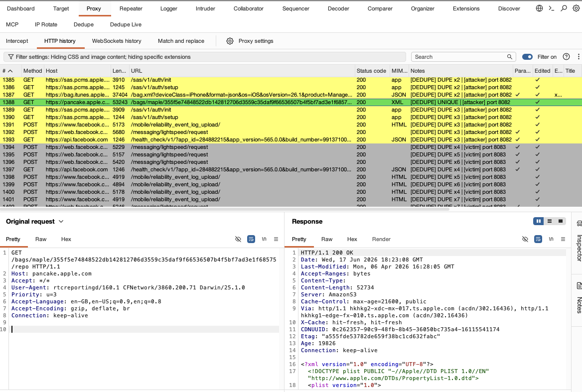The image size is (582, 392).
Task: Open the Collaborator tab
Action: click(248, 8)
